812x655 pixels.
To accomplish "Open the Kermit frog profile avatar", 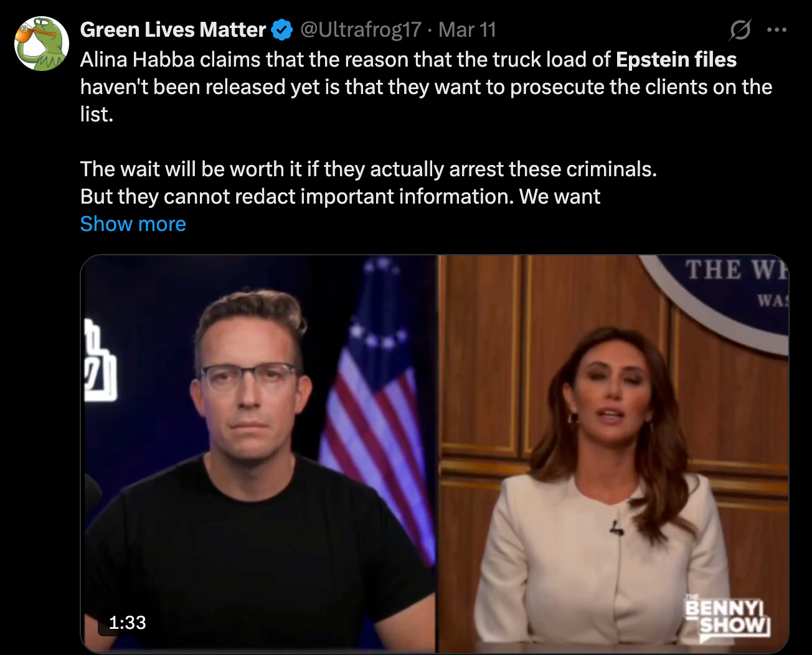I will pos(42,44).
